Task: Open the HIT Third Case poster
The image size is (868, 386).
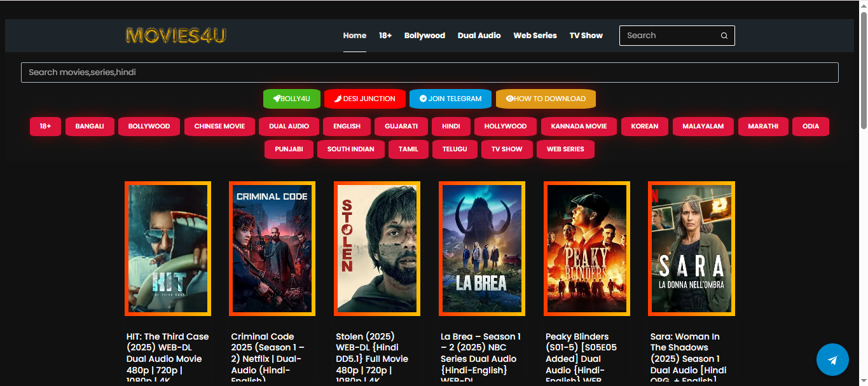Action: click(167, 249)
